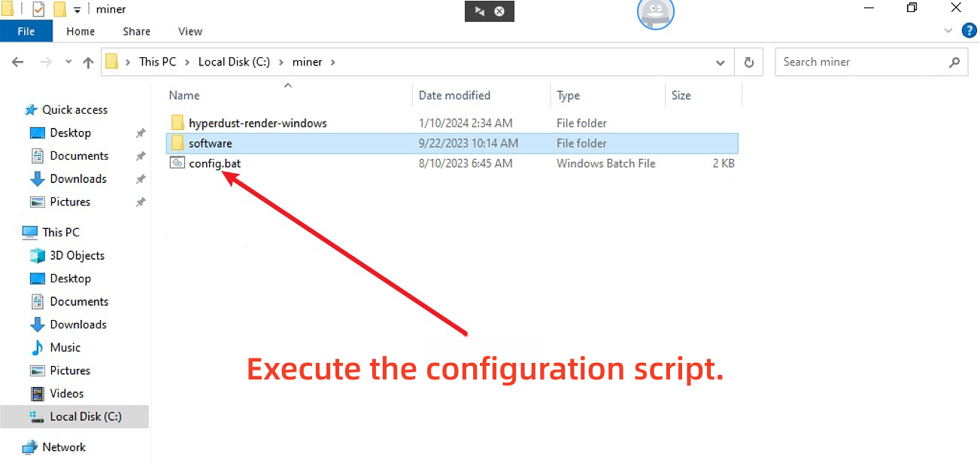This screenshot has height=463, width=980.
Task: Expand the address bar history dropdown
Action: click(x=721, y=62)
